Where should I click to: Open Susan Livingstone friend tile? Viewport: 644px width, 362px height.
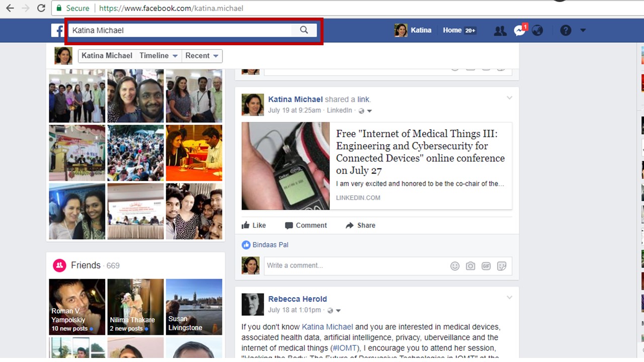point(194,307)
